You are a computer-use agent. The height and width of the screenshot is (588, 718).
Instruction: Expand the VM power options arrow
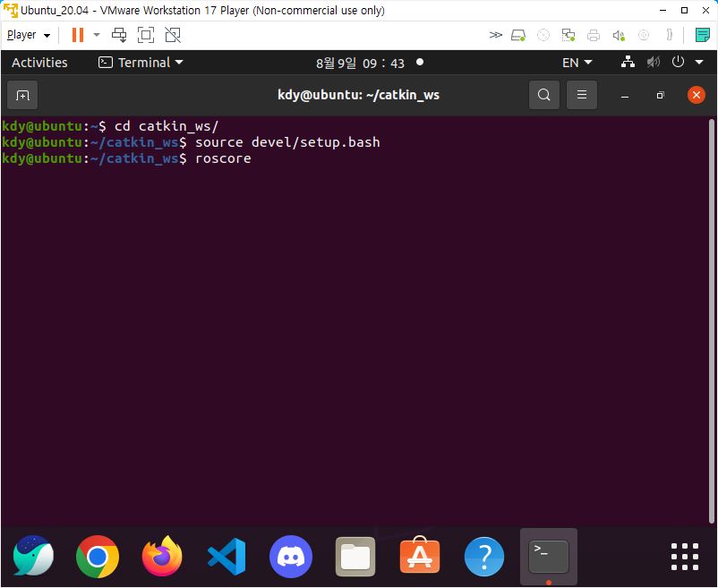coord(96,35)
